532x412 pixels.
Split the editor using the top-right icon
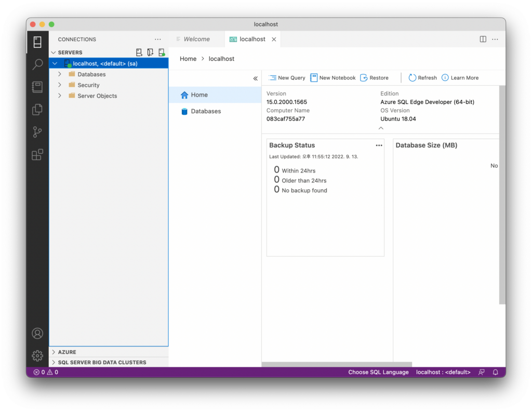(483, 39)
